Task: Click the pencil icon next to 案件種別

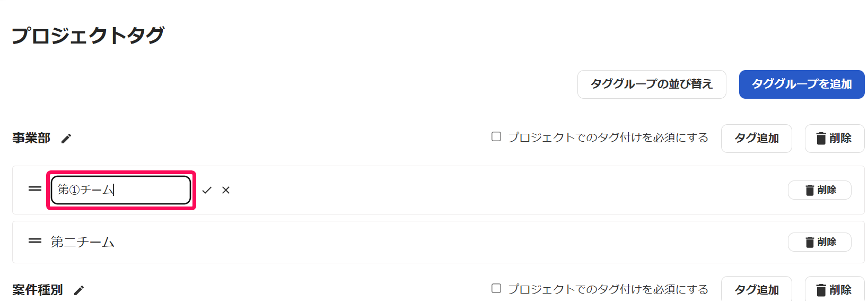Action: [79, 290]
